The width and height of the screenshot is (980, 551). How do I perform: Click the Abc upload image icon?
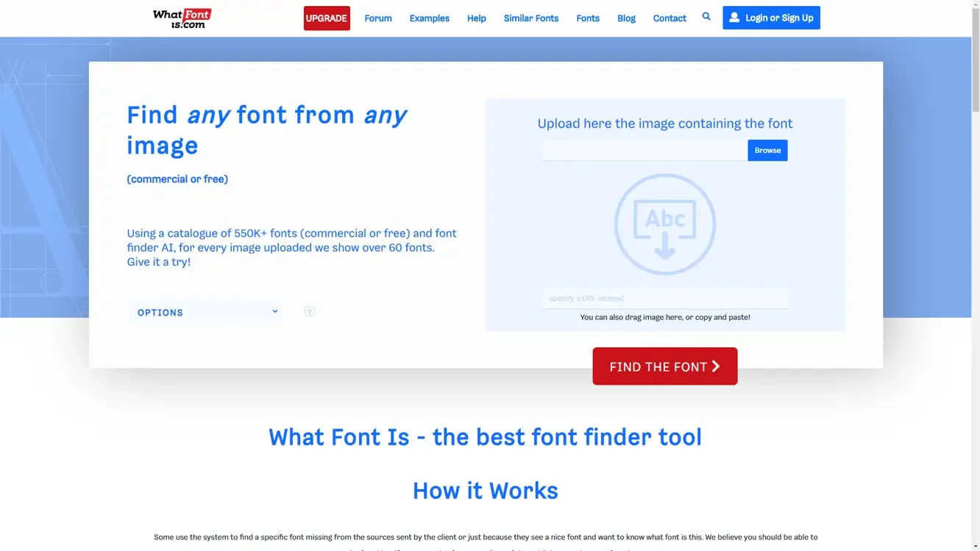tap(664, 224)
